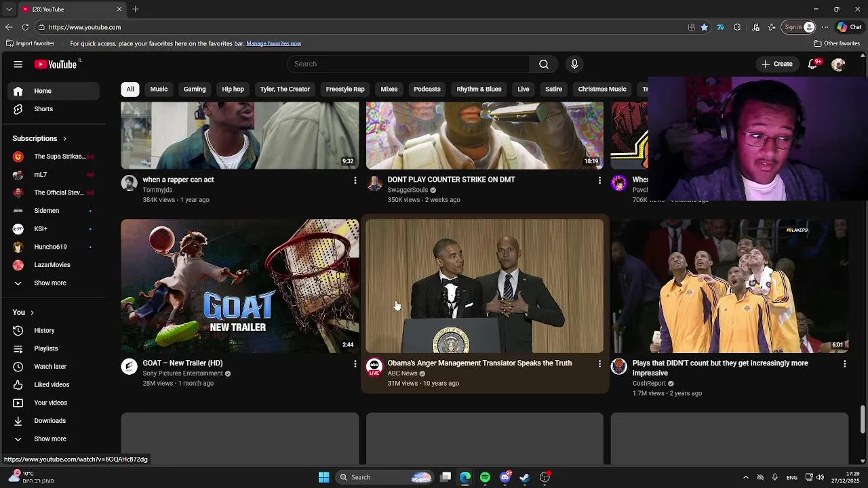
Task: Open Copilot Chat in the browser
Action: [x=849, y=27]
